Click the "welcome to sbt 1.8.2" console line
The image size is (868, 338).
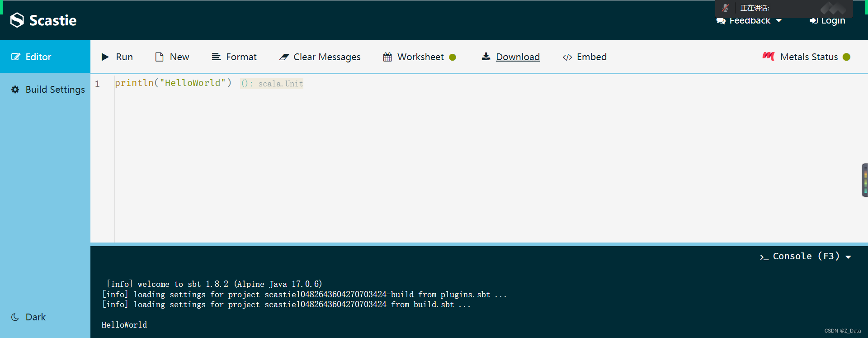(x=214, y=284)
